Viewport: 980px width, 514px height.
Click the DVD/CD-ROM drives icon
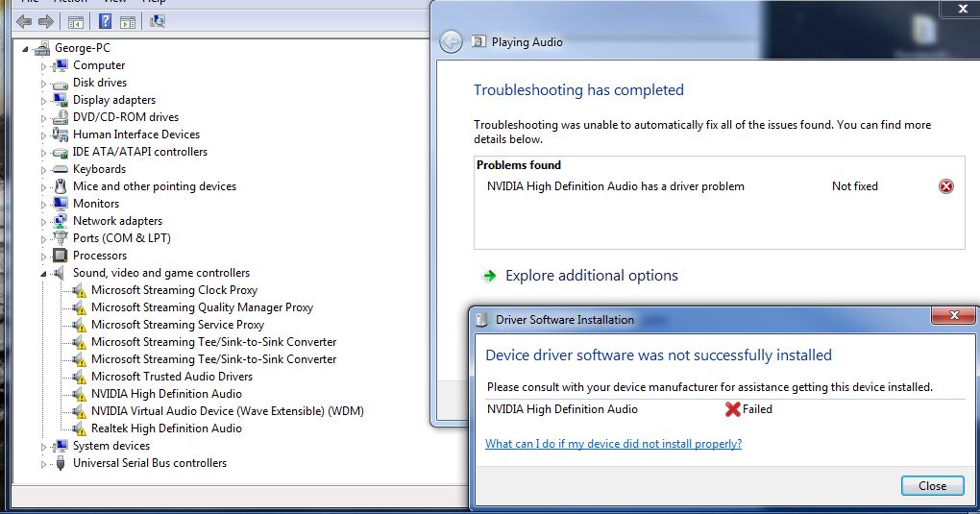61,117
